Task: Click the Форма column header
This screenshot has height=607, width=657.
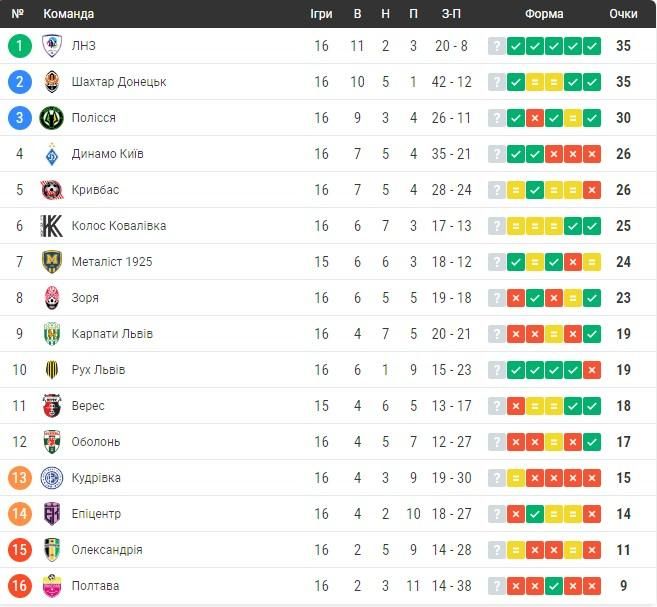Action: [544, 14]
